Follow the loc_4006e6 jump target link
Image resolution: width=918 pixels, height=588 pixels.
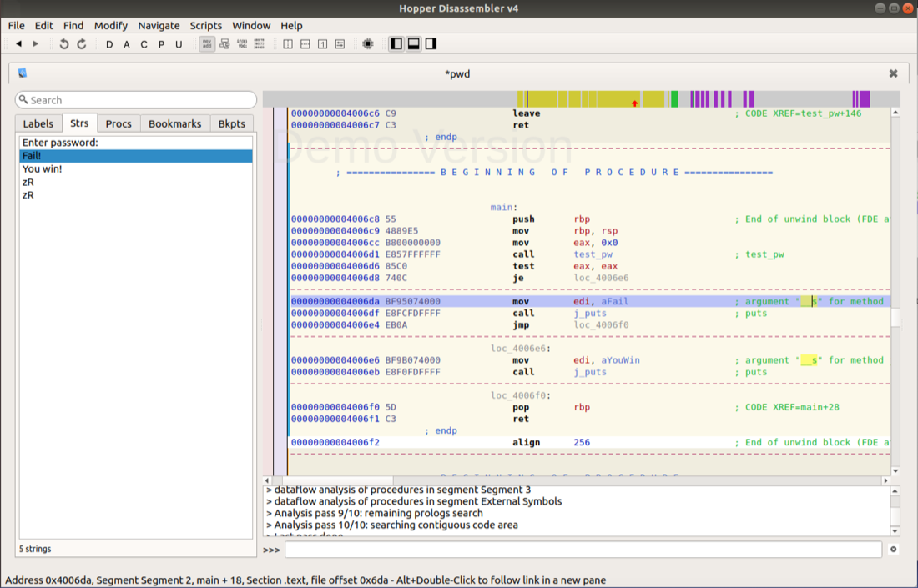pyautogui.click(x=601, y=278)
